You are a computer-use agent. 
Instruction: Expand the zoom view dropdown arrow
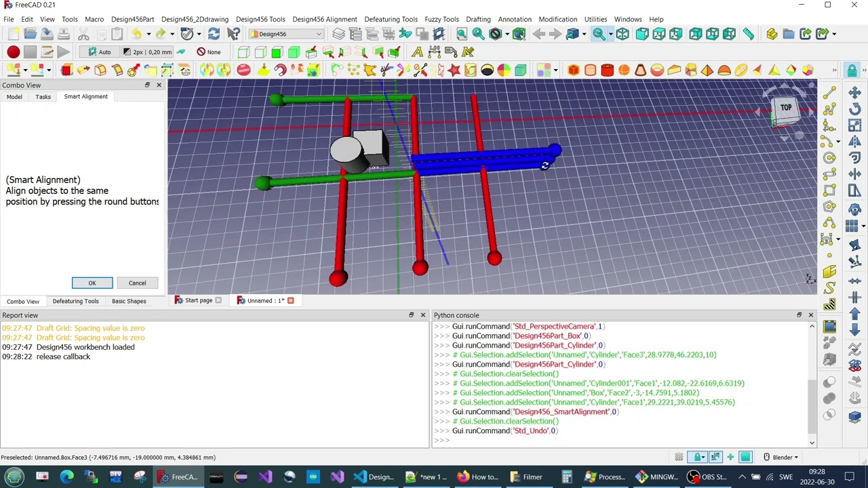tap(610, 34)
